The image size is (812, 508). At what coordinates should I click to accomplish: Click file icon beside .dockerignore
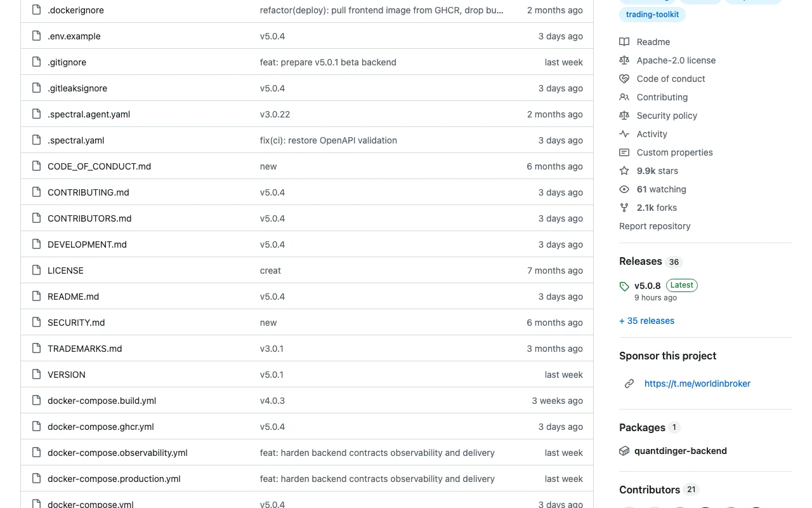coord(36,10)
